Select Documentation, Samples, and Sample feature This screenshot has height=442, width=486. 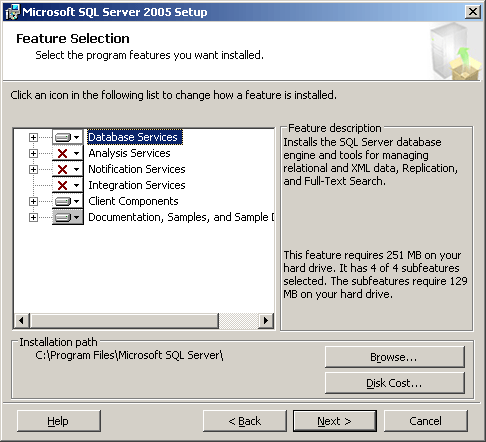[x=181, y=217]
